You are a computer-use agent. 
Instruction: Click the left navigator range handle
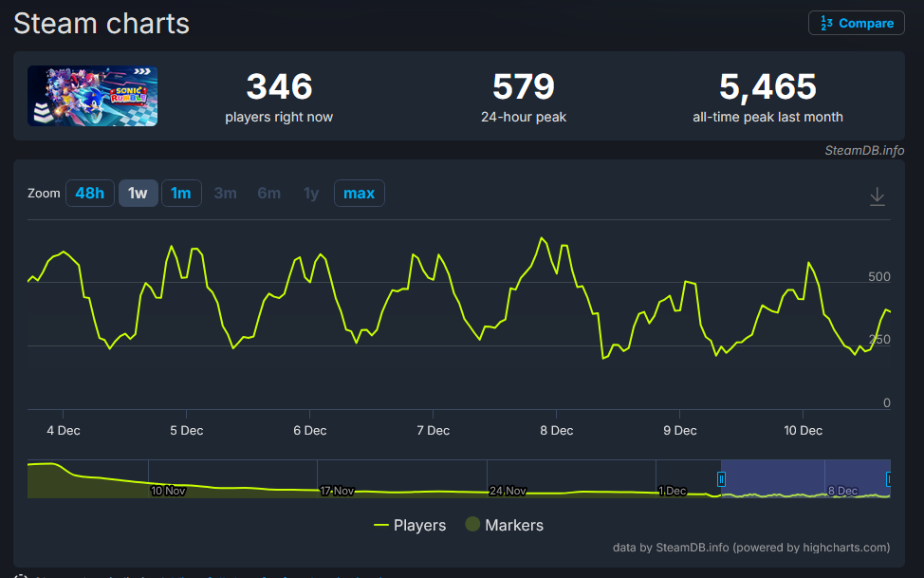click(721, 479)
